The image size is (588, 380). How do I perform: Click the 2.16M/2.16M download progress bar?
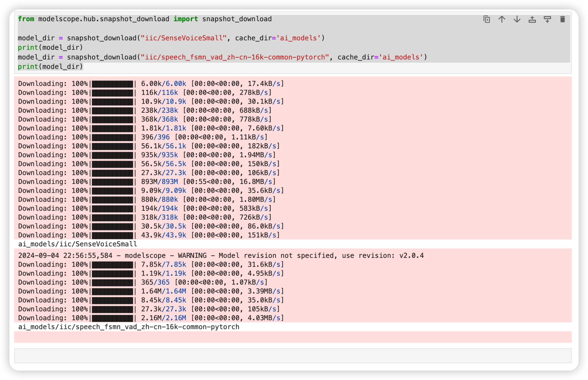(x=113, y=318)
